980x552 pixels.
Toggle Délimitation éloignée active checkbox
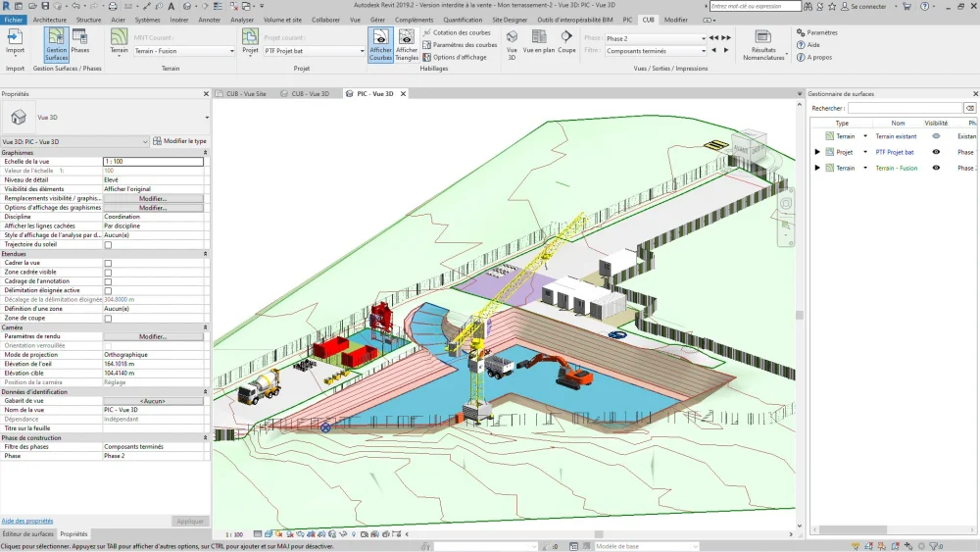coord(108,290)
